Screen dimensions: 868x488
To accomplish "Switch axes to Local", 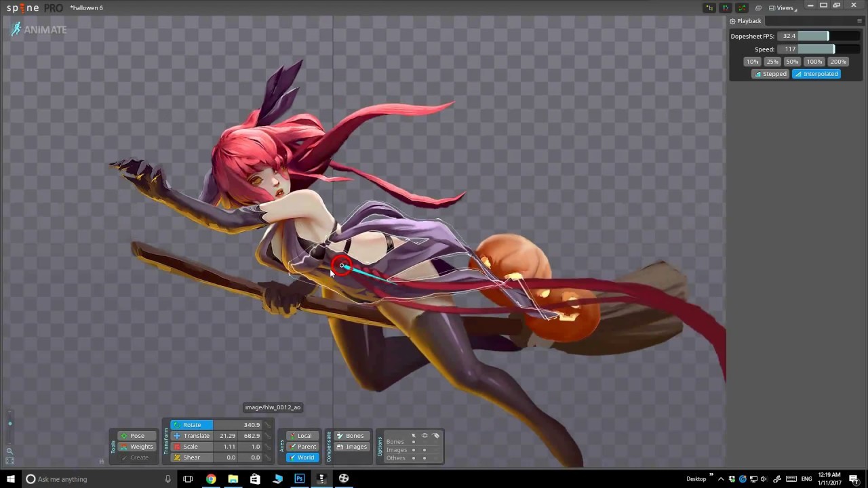I will [x=302, y=436].
